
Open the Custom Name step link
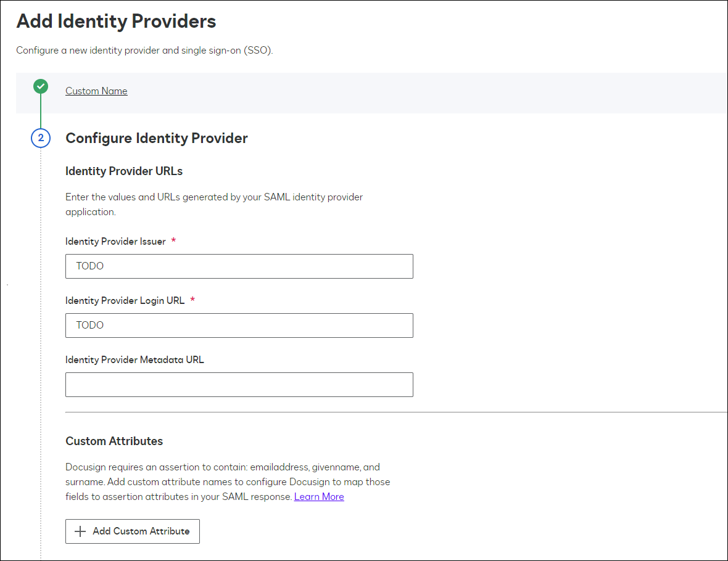pos(96,91)
